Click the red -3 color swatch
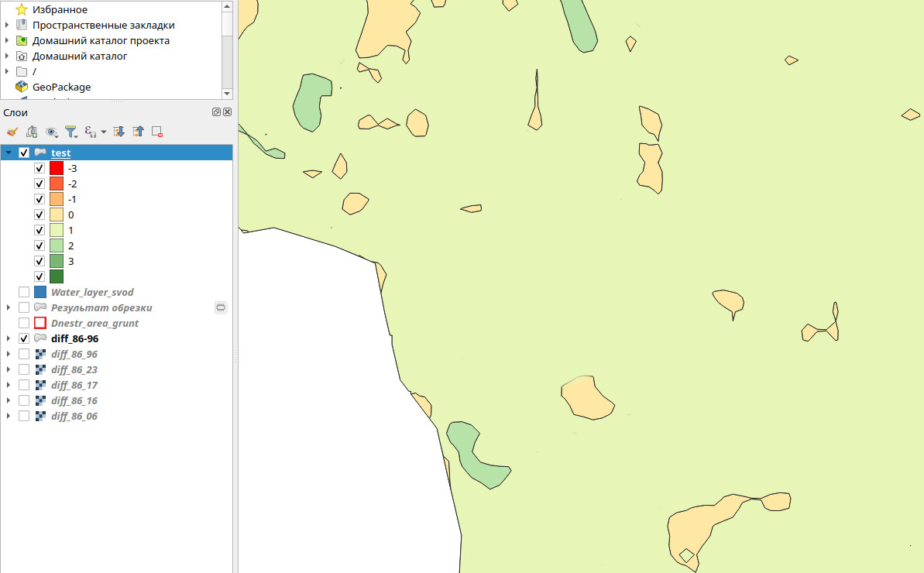 (57, 168)
